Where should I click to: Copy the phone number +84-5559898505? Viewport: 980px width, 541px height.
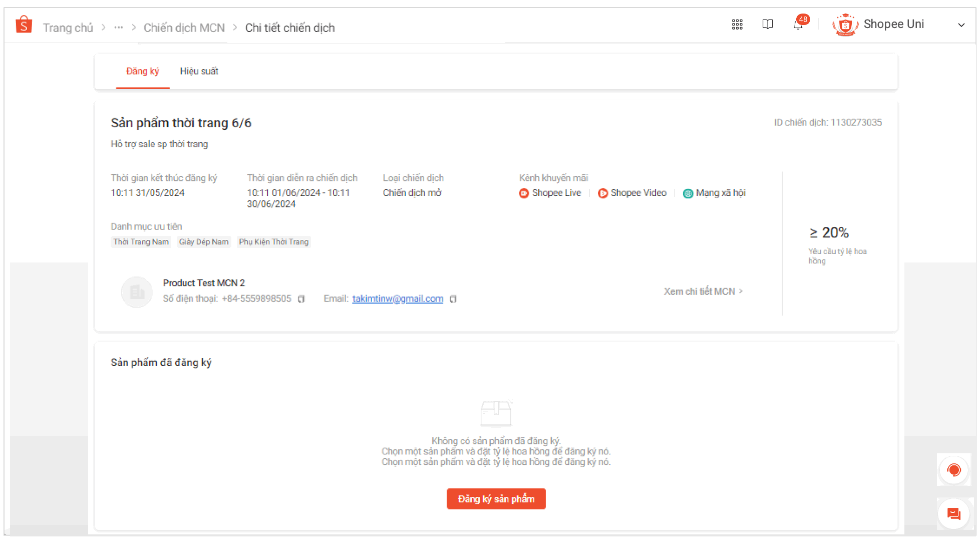[x=301, y=299]
